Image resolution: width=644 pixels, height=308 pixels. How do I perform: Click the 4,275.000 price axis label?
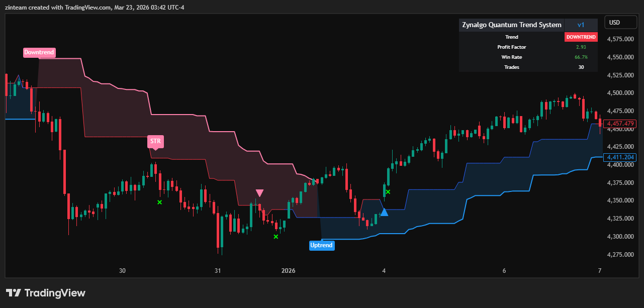point(620,255)
